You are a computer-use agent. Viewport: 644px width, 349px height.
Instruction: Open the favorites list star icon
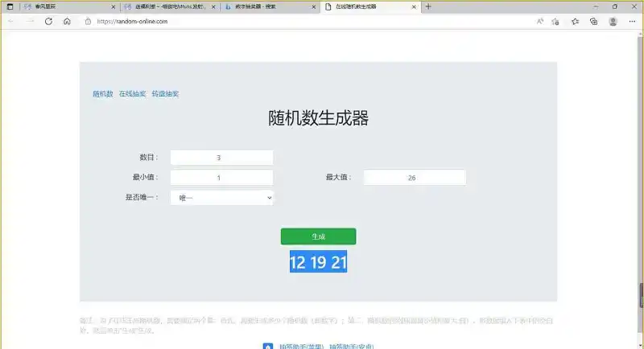(x=575, y=22)
